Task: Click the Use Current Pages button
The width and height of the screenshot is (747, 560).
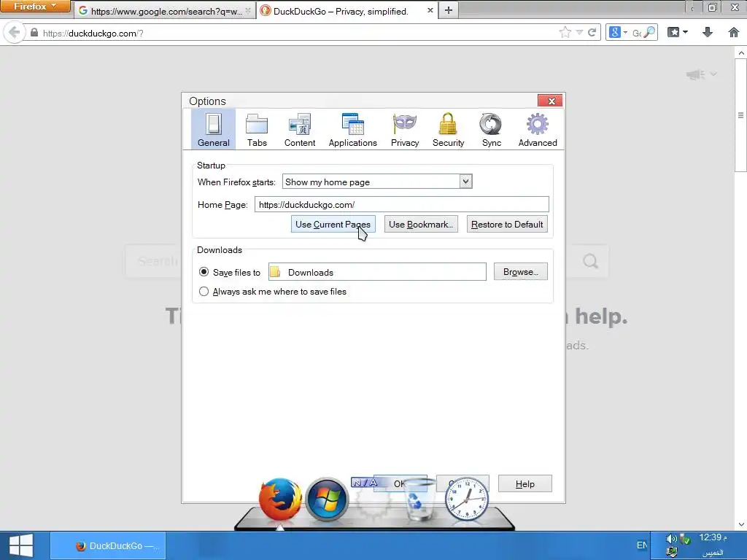Action: click(333, 225)
